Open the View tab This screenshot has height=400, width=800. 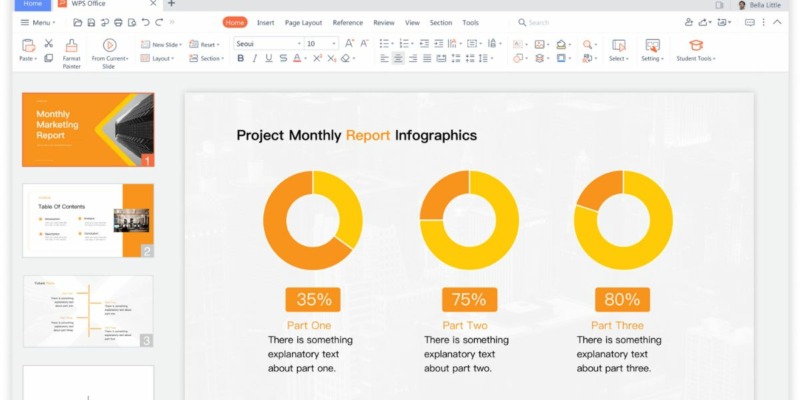point(412,22)
